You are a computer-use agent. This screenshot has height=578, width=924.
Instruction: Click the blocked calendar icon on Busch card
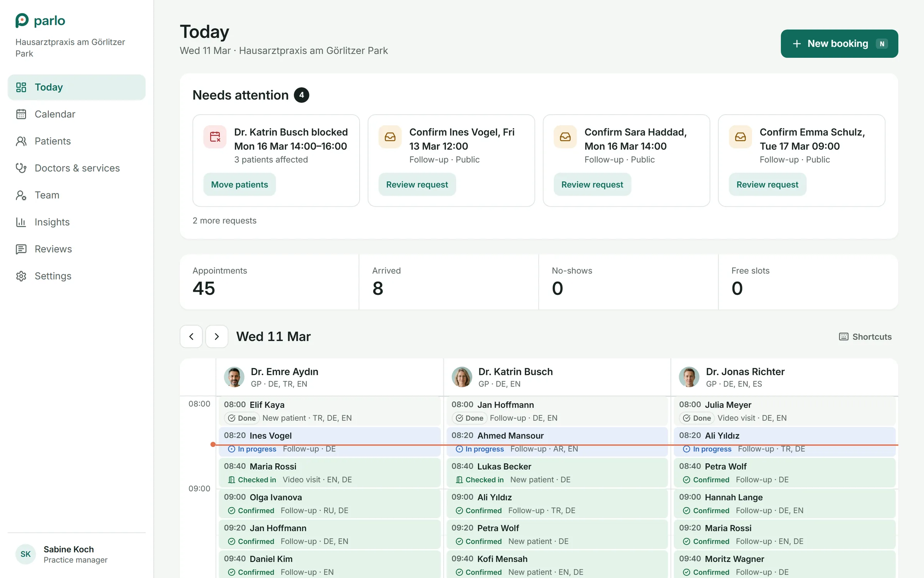[215, 137]
